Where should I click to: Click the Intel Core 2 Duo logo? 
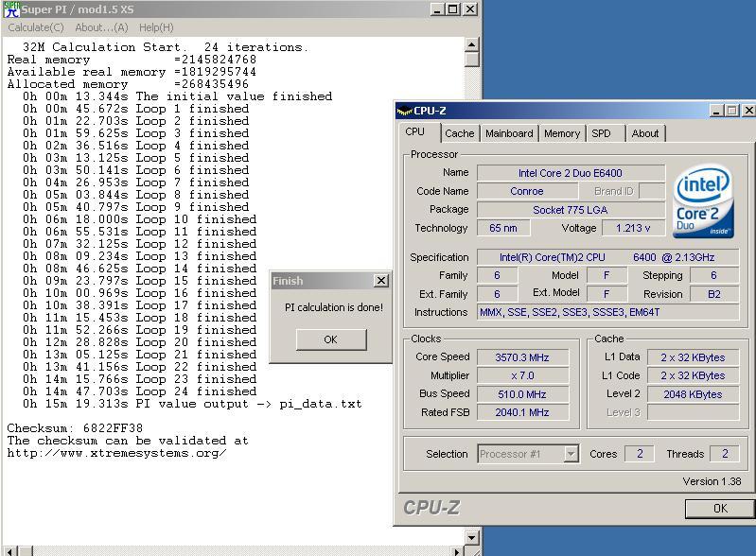point(703,201)
